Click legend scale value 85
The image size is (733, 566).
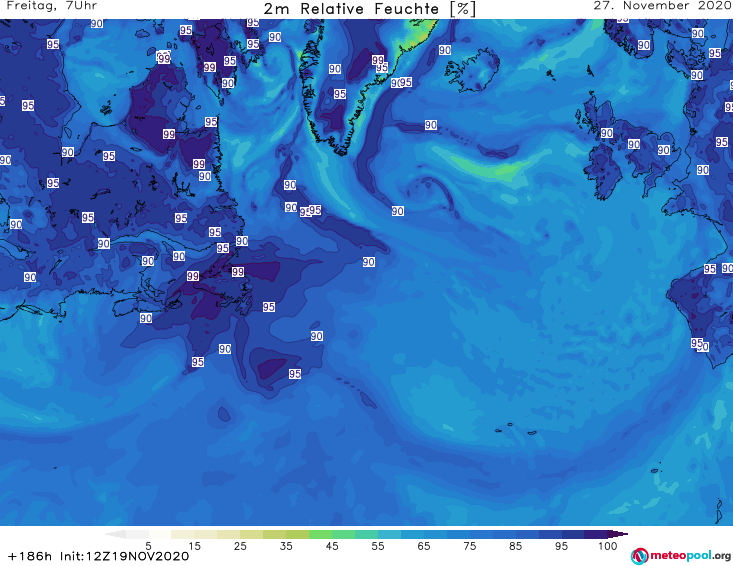click(516, 546)
